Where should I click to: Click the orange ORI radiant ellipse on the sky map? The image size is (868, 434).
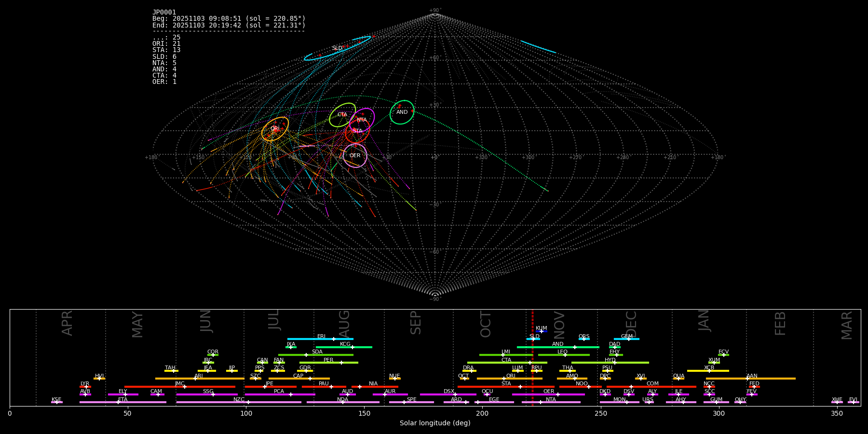[x=275, y=129]
